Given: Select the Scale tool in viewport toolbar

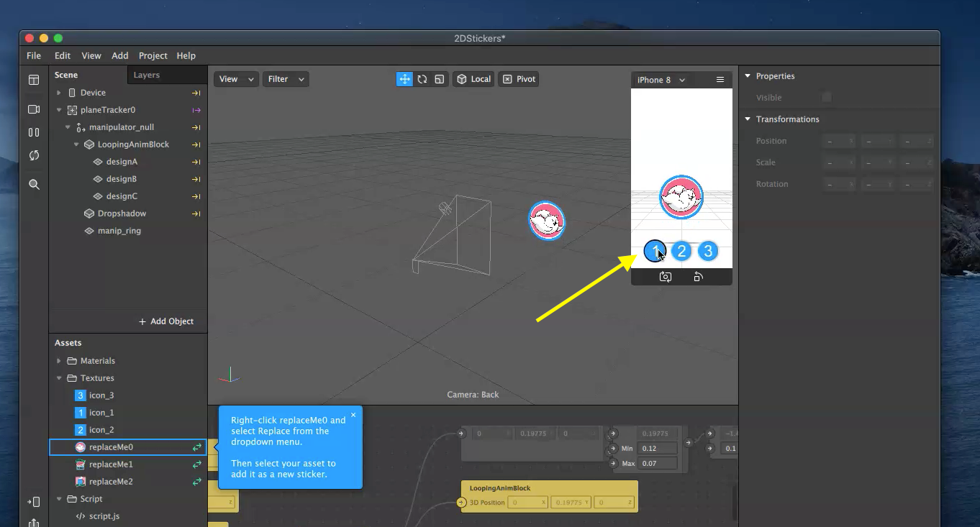Looking at the screenshot, I should [x=439, y=79].
